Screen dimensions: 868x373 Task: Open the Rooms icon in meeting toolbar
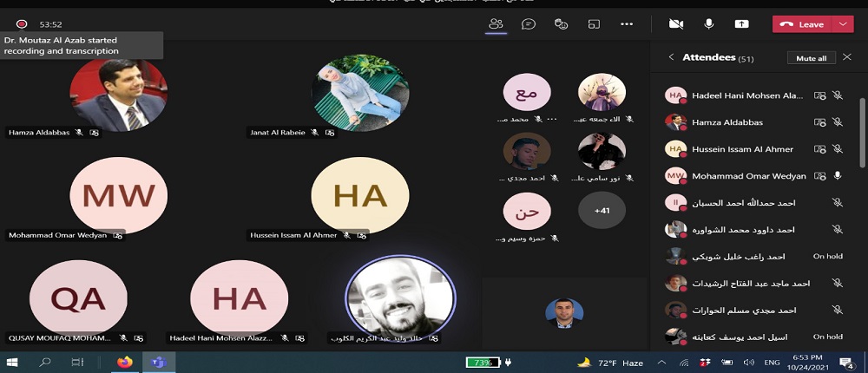pyautogui.click(x=594, y=24)
